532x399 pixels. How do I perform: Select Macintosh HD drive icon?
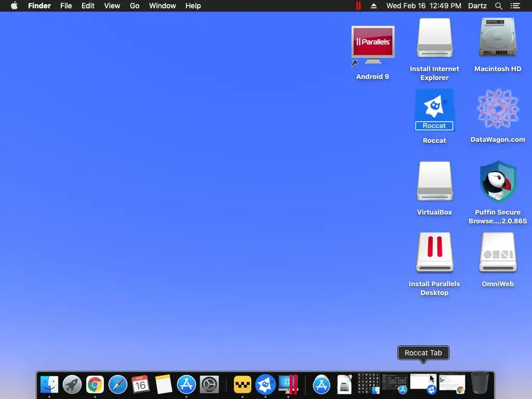[498, 37]
